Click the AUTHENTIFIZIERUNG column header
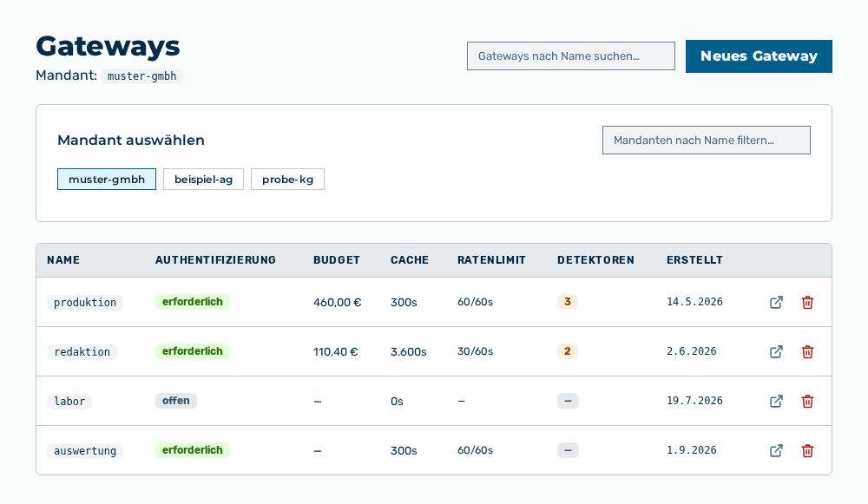Screen dimensions: 868x504 pyautogui.click(x=215, y=260)
